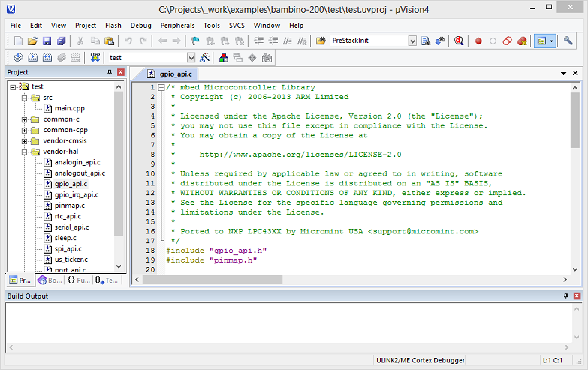
Task: Open Options for Target with the magic wand icon
Action: (x=205, y=57)
